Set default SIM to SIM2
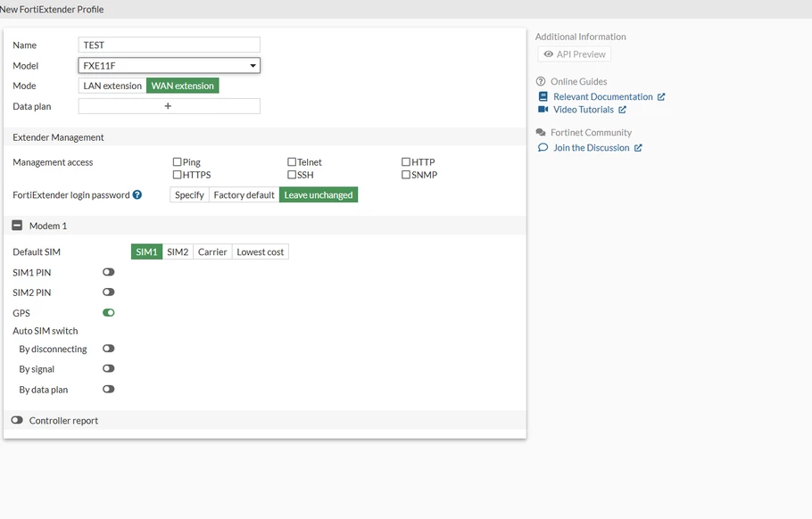Image resolution: width=812 pixels, height=519 pixels. point(178,252)
